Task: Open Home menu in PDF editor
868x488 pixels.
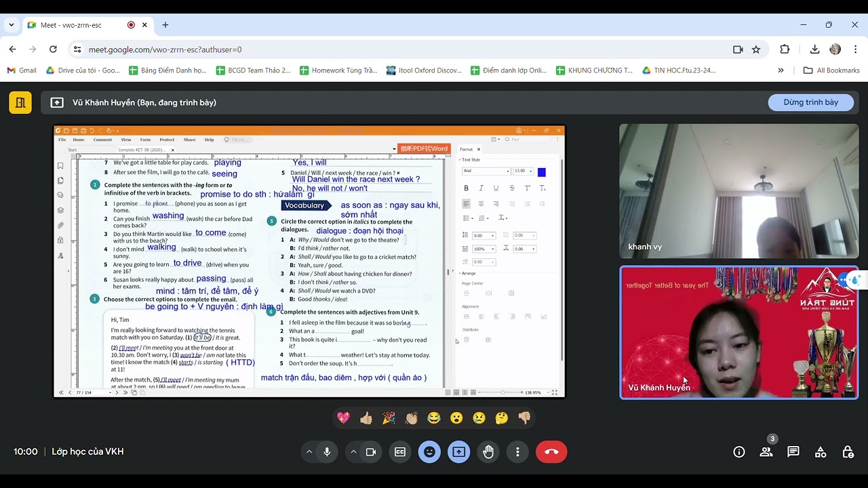Action: click(x=79, y=140)
